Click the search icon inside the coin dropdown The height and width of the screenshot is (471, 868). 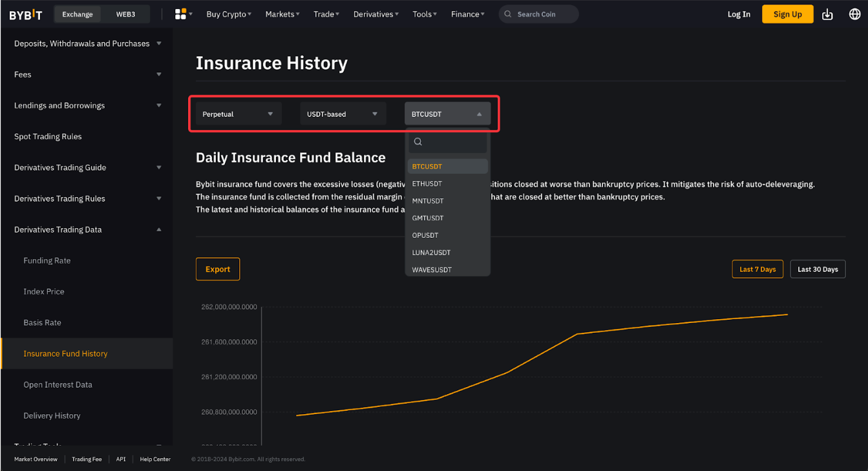pyautogui.click(x=418, y=141)
